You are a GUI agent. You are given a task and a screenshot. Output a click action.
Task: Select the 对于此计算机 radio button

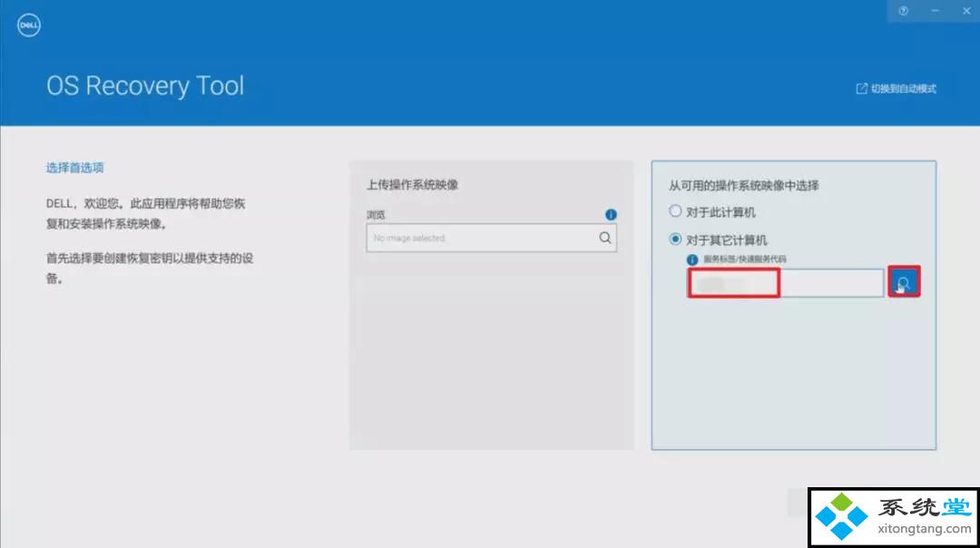click(675, 211)
